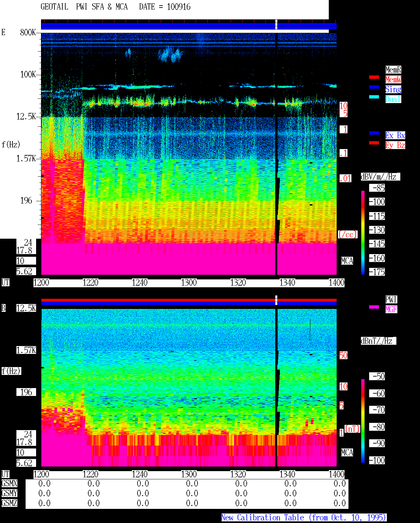Click the cyan Dual color swatch
The height and width of the screenshot is (523, 420).
point(374,97)
